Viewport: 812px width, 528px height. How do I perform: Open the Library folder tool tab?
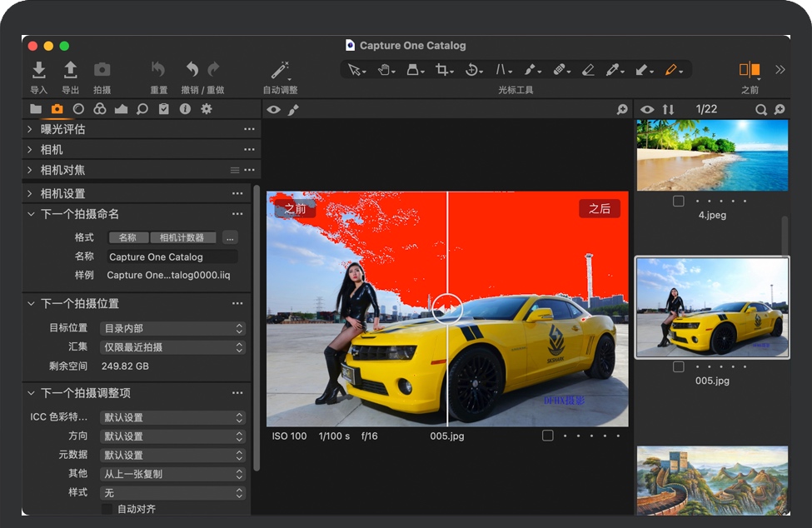[36, 109]
